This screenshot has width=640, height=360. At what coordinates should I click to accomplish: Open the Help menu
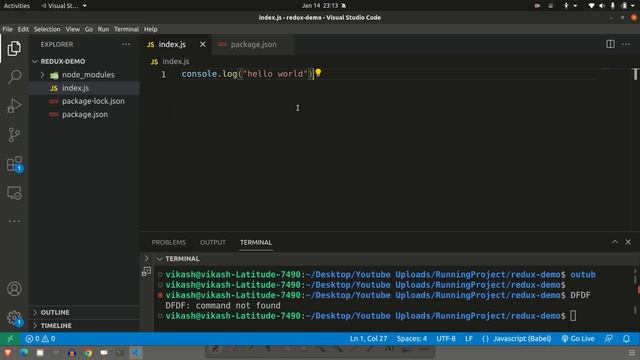[x=151, y=29]
